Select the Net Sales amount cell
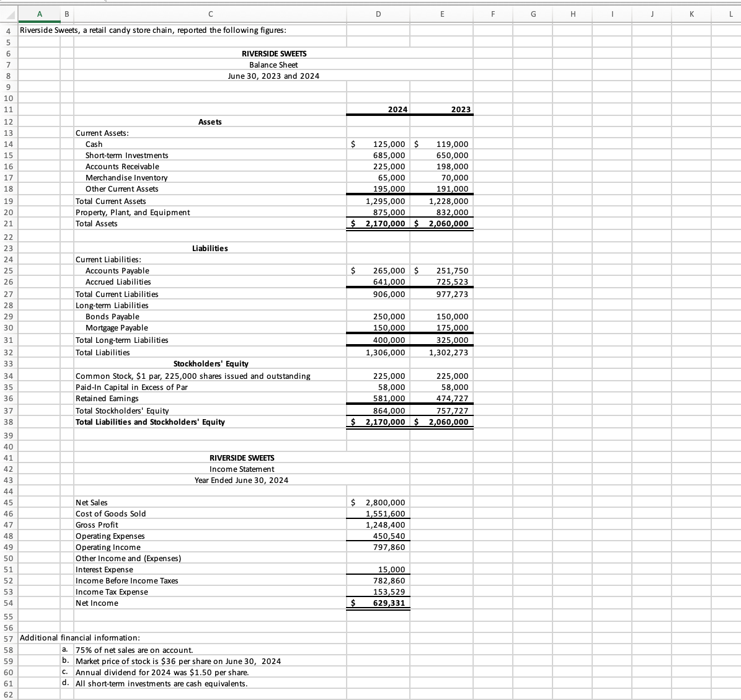The width and height of the screenshot is (741, 700). coord(378,502)
